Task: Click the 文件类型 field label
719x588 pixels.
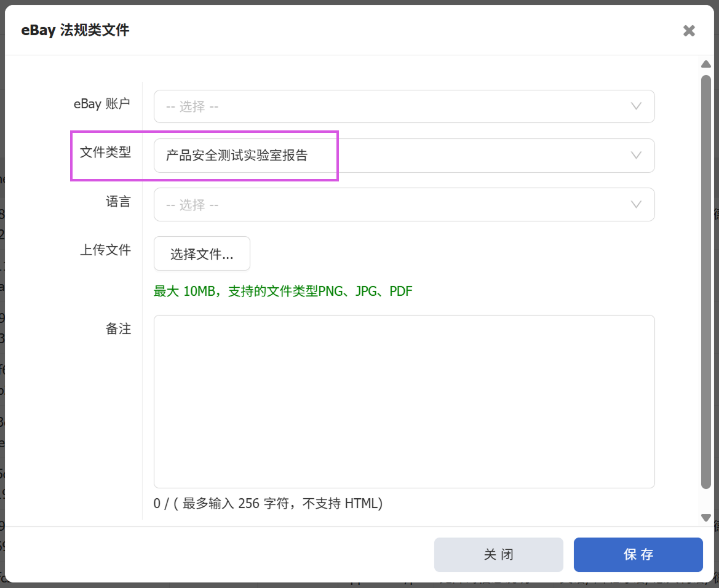Action: (105, 152)
